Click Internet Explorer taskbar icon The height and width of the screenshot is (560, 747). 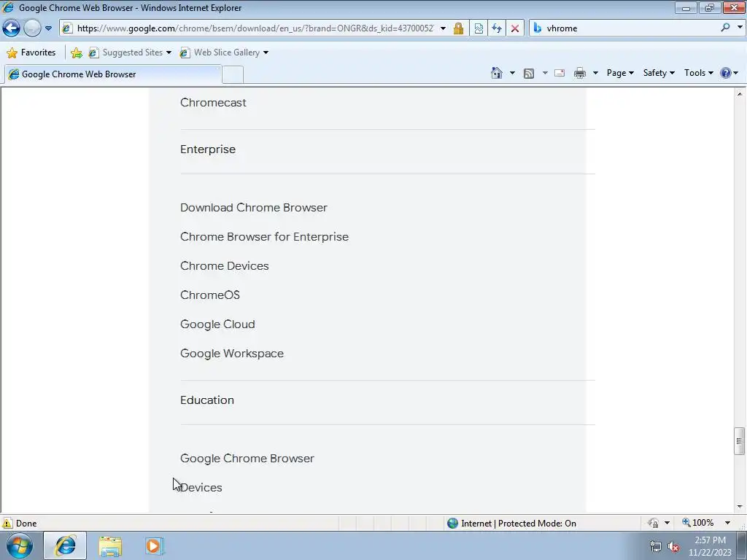pyautogui.click(x=65, y=545)
